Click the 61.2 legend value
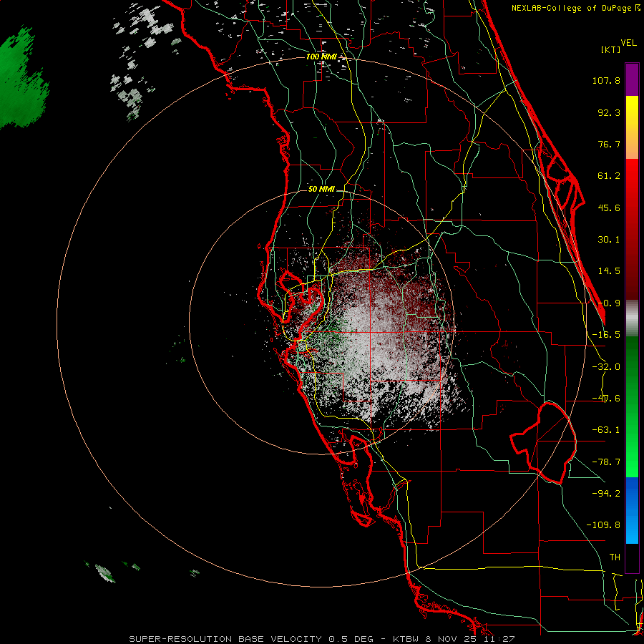The width and height of the screenshot is (644, 644). pos(609,176)
